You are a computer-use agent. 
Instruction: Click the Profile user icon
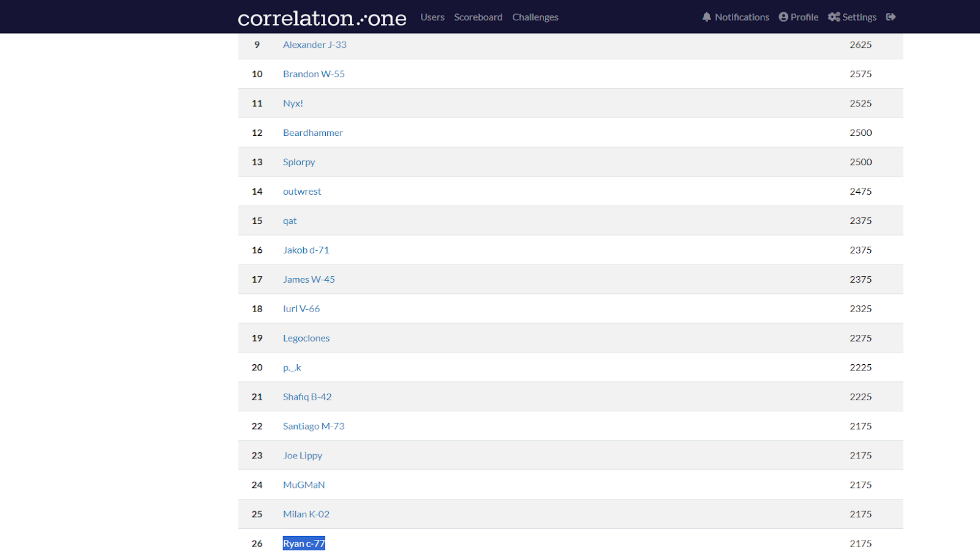point(783,17)
